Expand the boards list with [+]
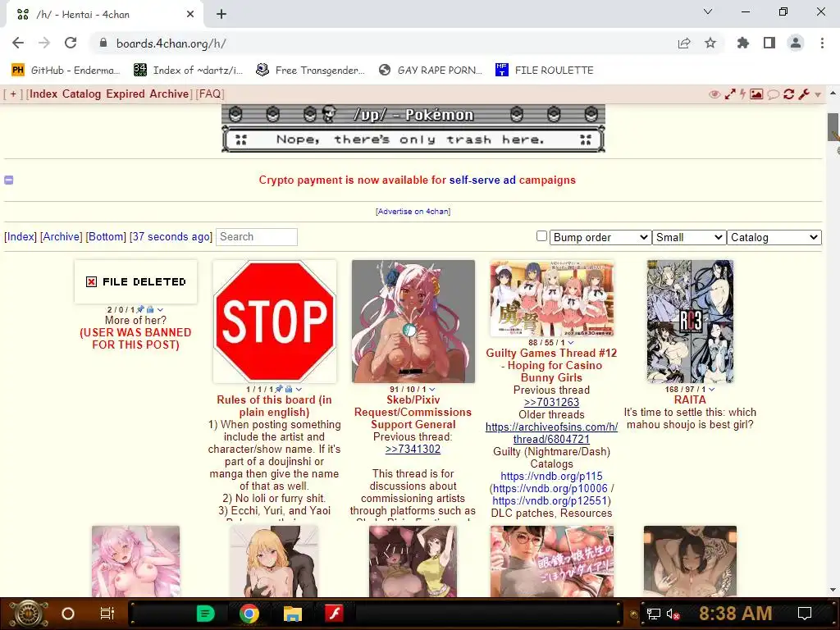This screenshot has height=630, width=840. (13, 94)
